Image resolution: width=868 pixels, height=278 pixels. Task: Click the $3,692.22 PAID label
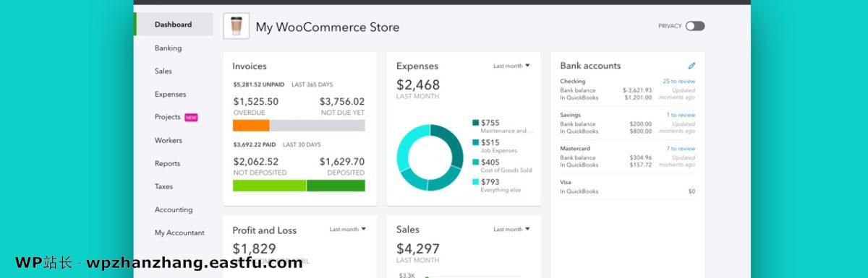click(x=254, y=144)
